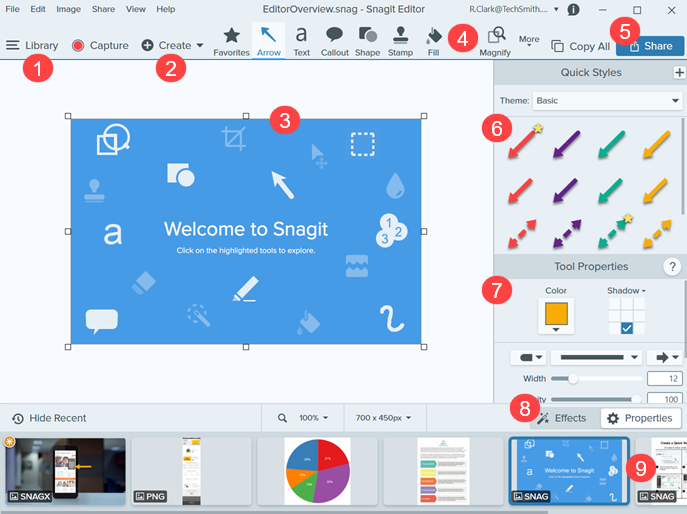This screenshot has height=514, width=687.
Task: Apply starred green dashed double arrow style
Action: 614,232
